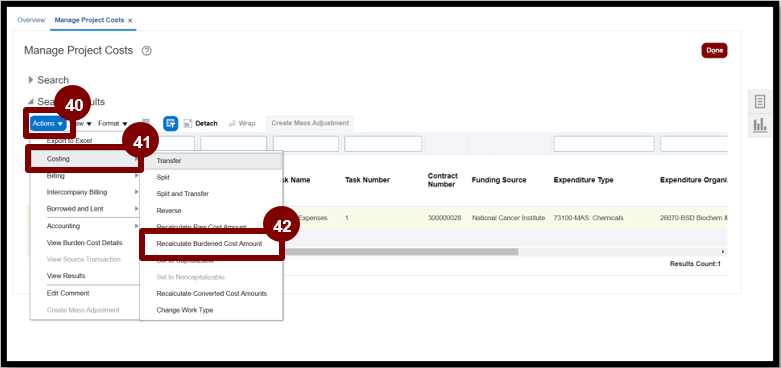Open the Actions dropdown menu

pyautogui.click(x=48, y=123)
